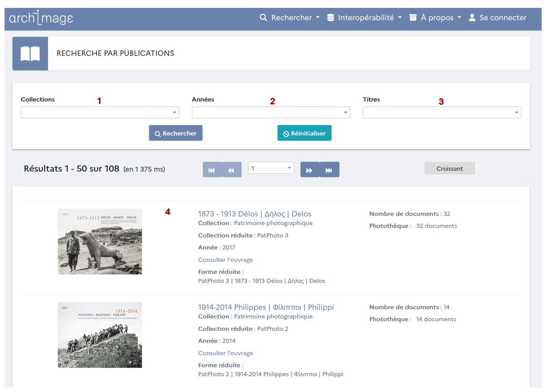547x392 pixels.
Task: Click Consulter l'ouvrage for Philippes publication
Action: coord(225,353)
